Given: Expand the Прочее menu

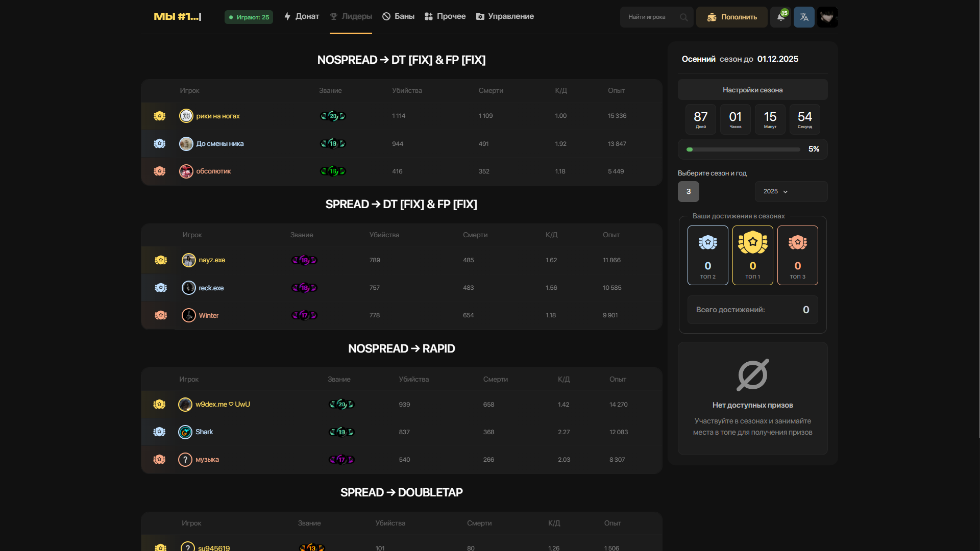Looking at the screenshot, I should point(445,16).
